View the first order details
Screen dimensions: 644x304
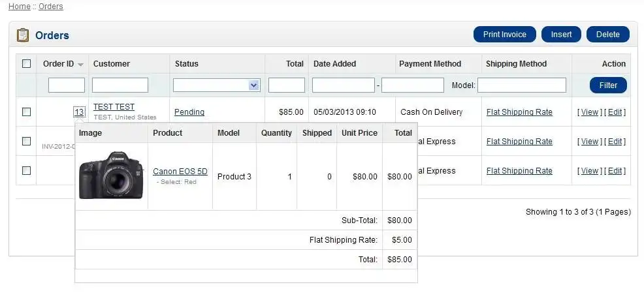click(x=590, y=112)
